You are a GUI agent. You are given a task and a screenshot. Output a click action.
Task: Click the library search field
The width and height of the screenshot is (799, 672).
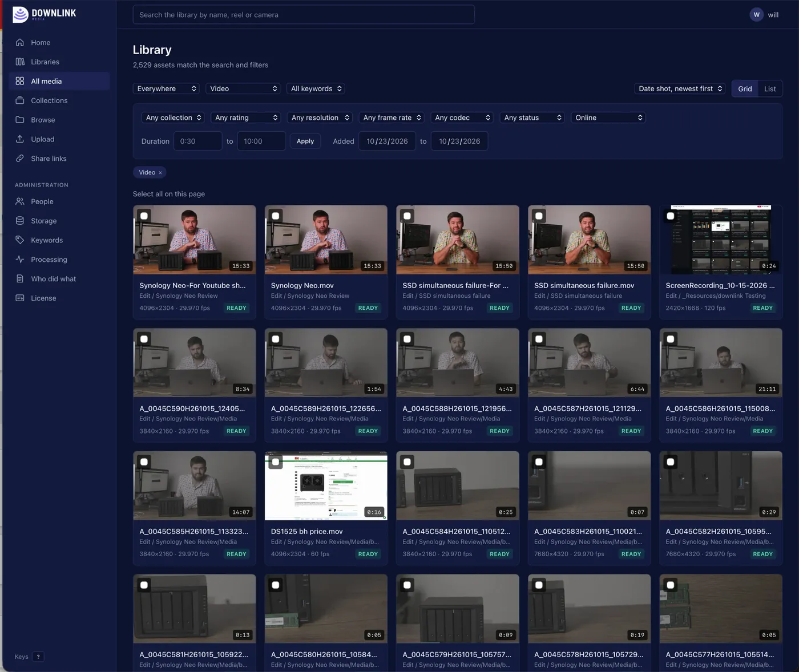[304, 15]
